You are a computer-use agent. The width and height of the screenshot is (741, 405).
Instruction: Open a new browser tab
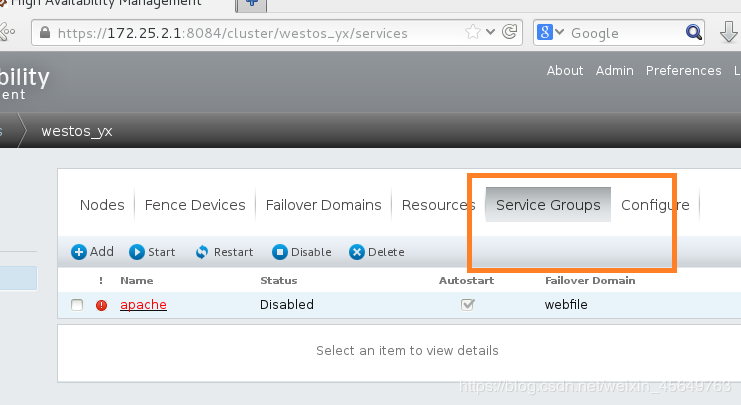click(251, 4)
